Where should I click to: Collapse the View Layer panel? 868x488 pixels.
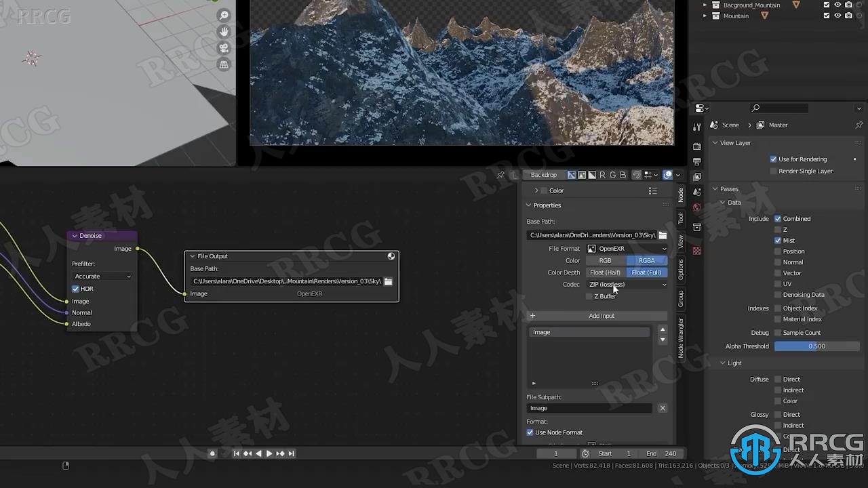click(715, 143)
